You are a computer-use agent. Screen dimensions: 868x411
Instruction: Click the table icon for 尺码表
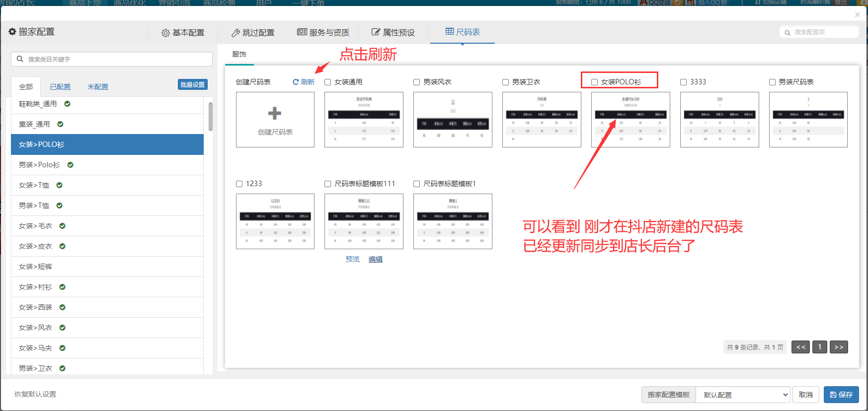pos(450,32)
